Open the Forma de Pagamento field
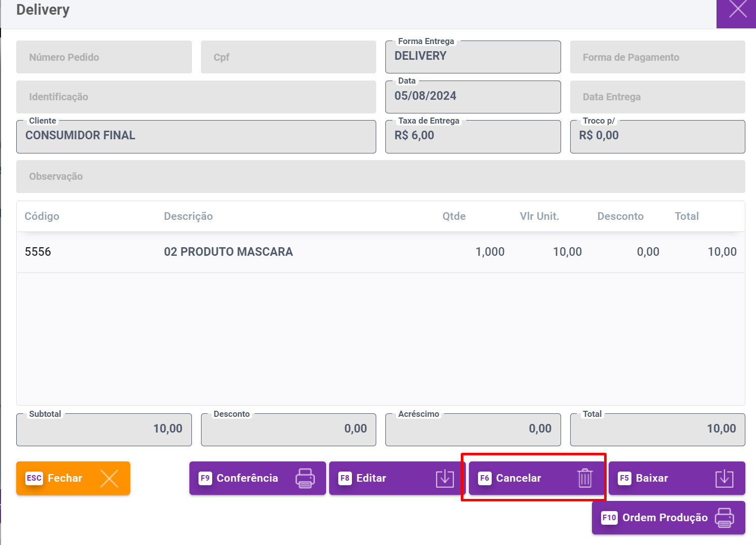The width and height of the screenshot is (756, 545). click(x=657, y=57)
